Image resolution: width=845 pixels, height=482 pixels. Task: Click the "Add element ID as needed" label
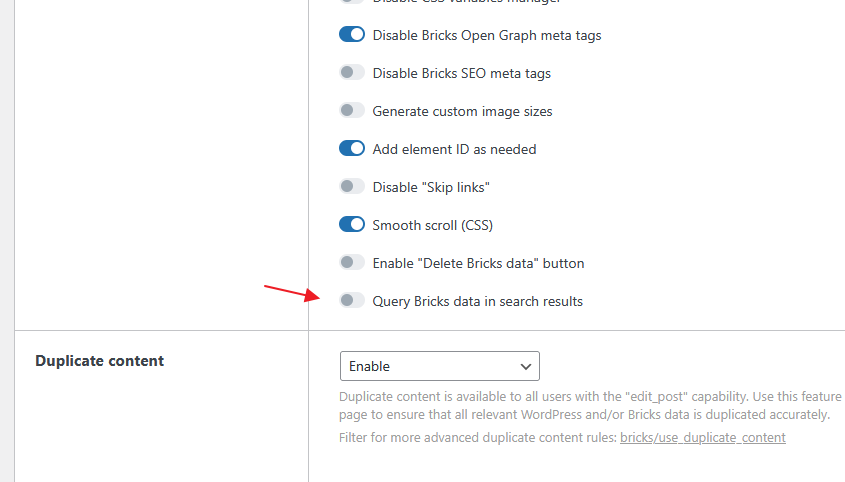(454, 149)
